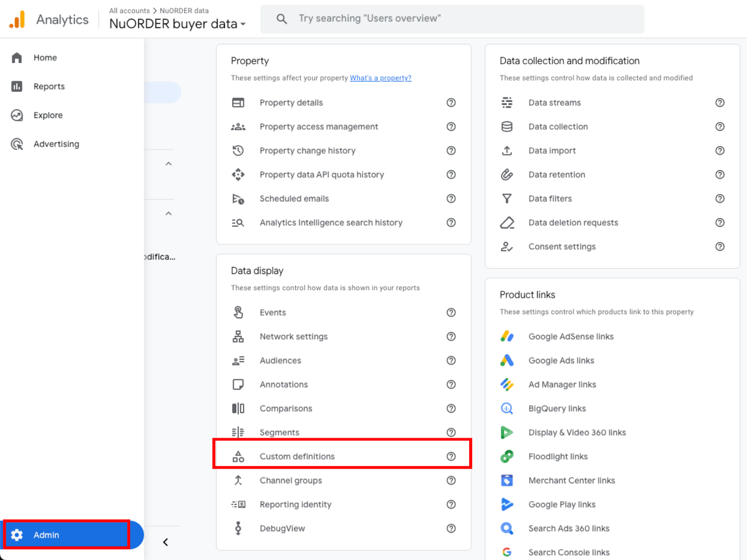
Task: Collapse the second admin section chevron
Action: pyautogui.click(x=169, y=214)
